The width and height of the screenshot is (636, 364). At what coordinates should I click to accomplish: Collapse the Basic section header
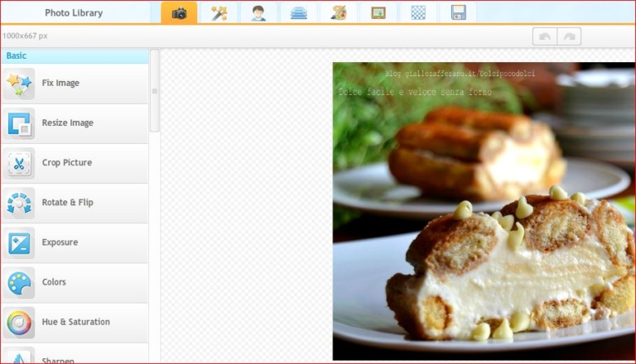point(75,56)
